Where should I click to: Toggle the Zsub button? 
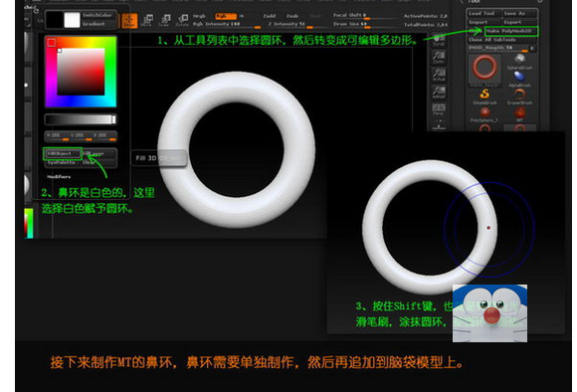point(292,16)
